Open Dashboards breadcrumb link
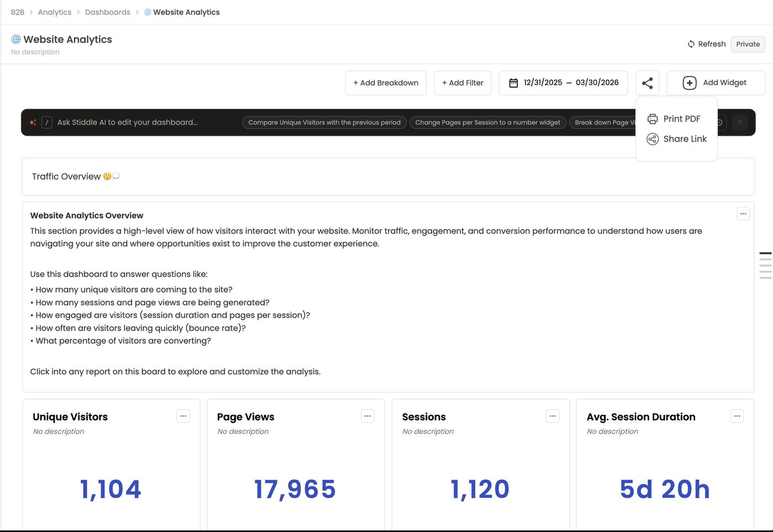Image resolution: width=773 pixels, height=532 pixels. point(108,12)
